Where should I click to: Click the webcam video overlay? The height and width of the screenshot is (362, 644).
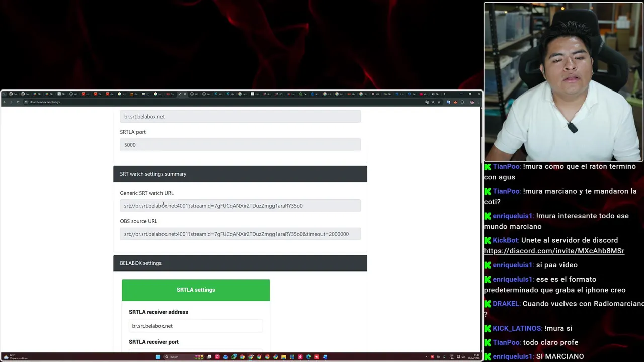click(563, 82)
